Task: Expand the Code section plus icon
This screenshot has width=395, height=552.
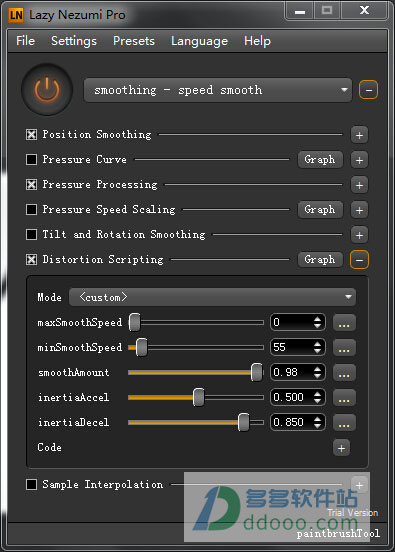Action: pos(341,448)
